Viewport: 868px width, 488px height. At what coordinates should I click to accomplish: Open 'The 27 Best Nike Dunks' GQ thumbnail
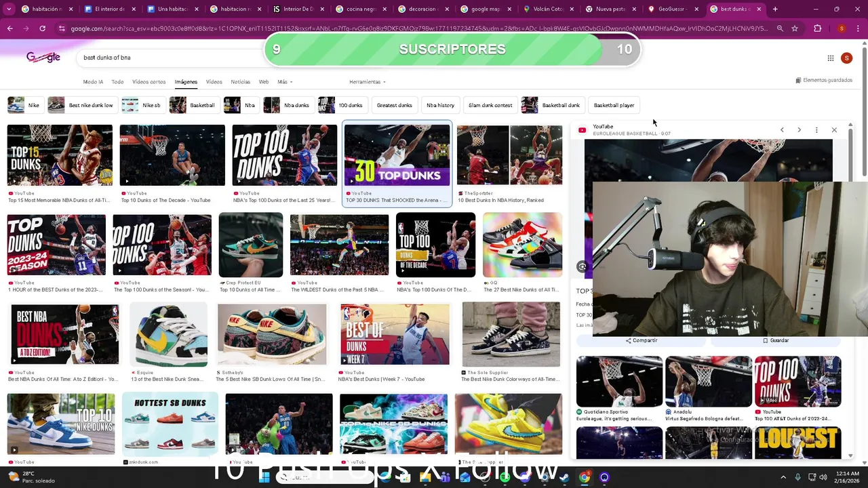(522, 245)
